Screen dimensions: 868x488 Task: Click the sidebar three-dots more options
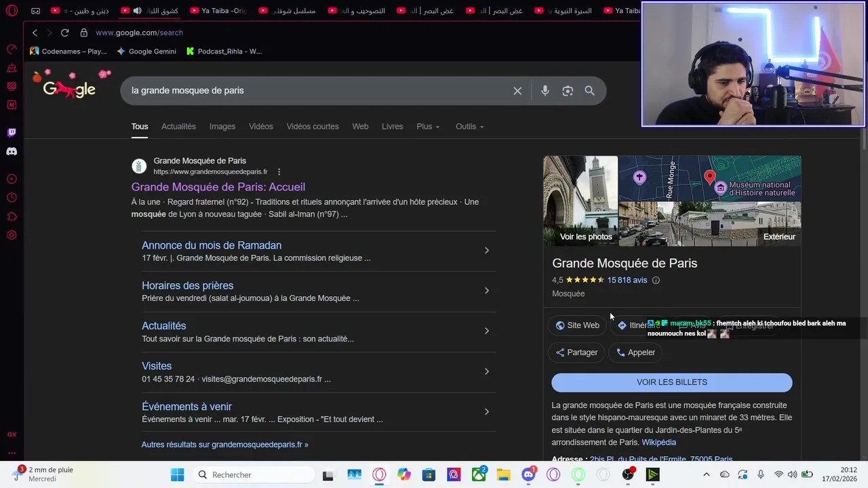click(12, 453)
